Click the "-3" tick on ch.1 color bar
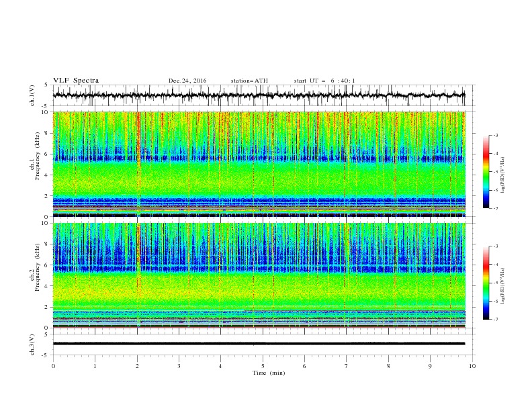Image resolution: width=532 pixels, height=411 pixels. (x=495, y=135)
